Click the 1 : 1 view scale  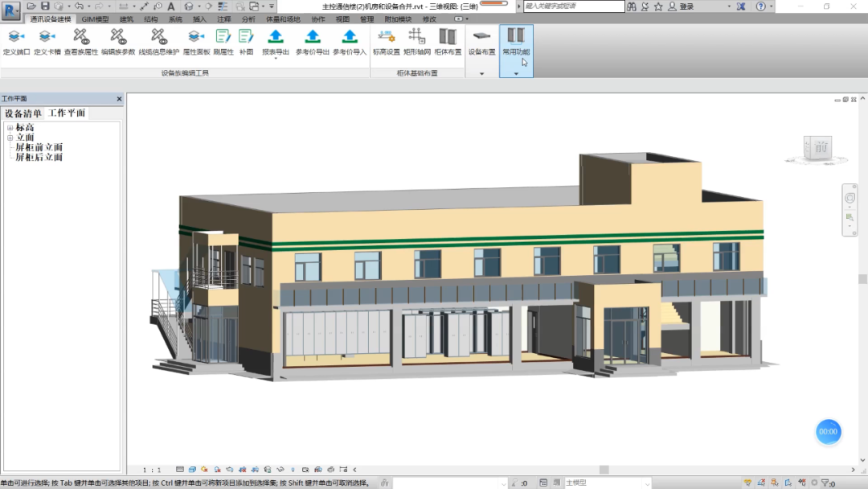(x=152, y=470)
